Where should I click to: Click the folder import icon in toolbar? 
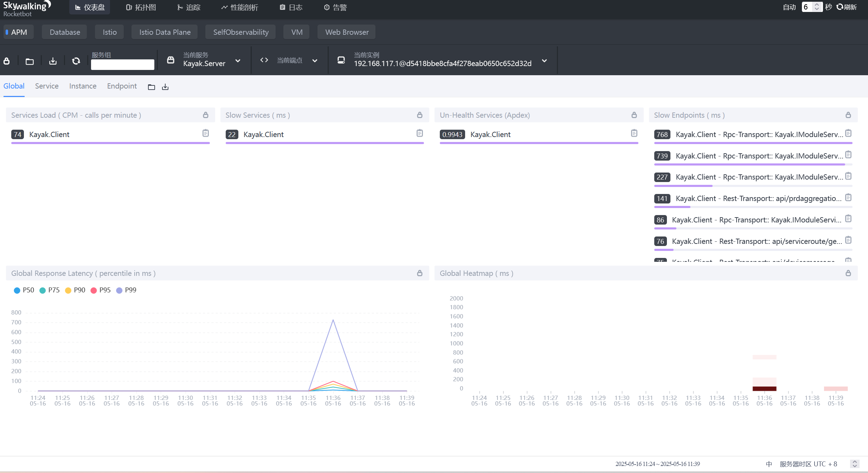(30, 61)
